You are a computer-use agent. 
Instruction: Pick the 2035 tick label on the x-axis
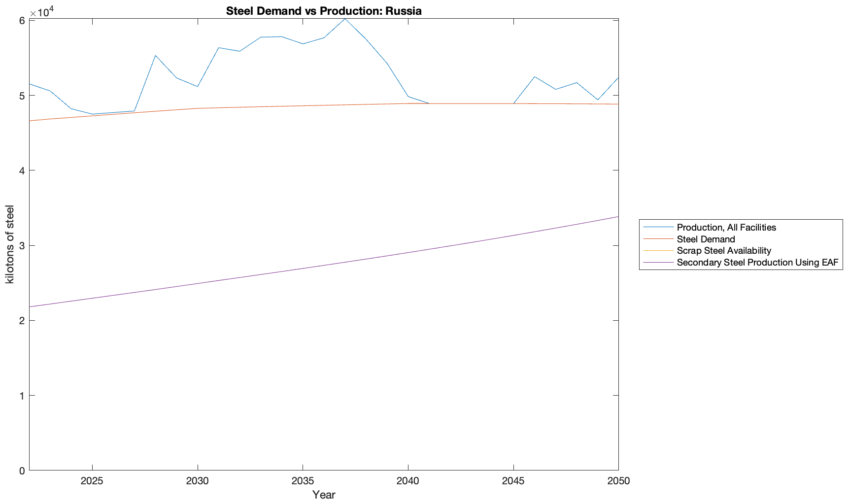(x=303, y=481)
